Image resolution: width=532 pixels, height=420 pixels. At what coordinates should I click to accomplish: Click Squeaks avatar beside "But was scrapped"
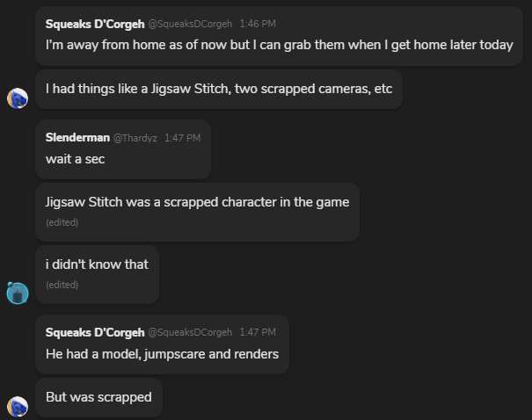(x=18, y=406)
